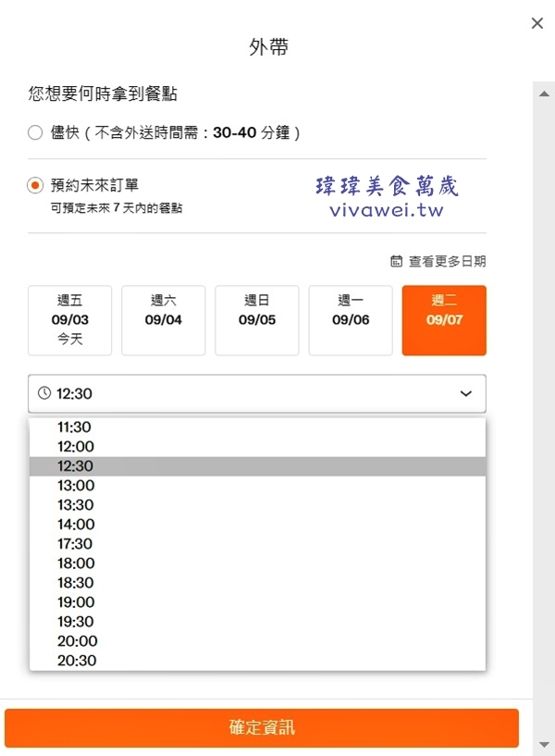Pick the 週日 09/05 date tab
This screenshot has height=756, width=555.
click(x=257, y=320)
